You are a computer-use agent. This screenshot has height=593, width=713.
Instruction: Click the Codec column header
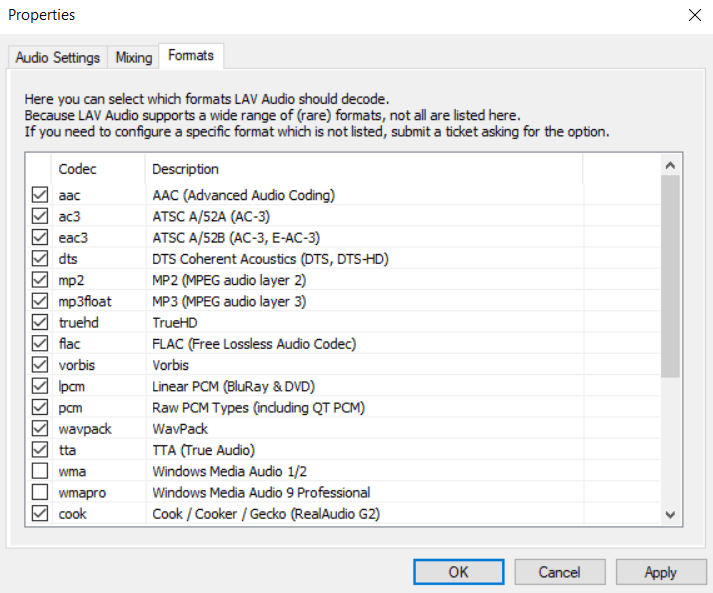point(98,169)
